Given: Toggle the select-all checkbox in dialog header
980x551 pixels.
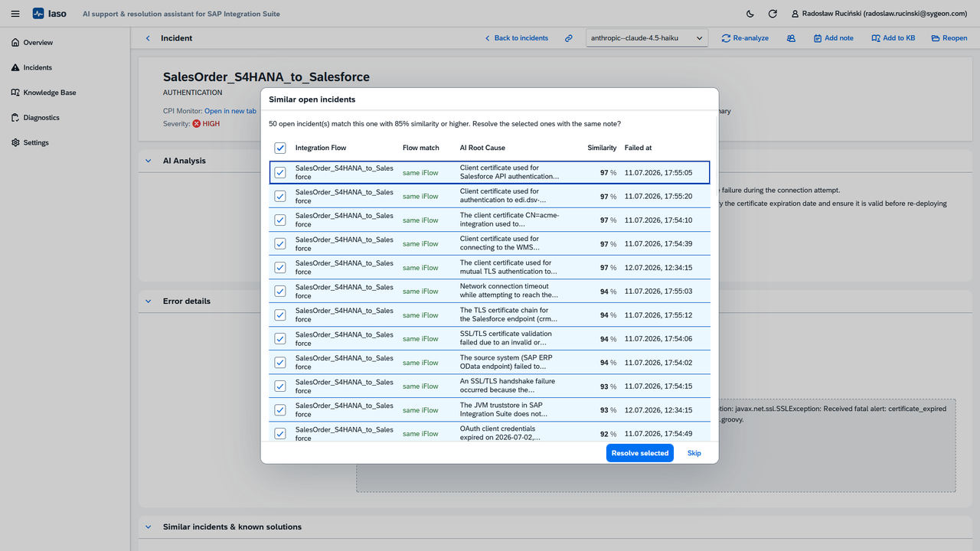Looking at the screenshot, I should 280,148.
